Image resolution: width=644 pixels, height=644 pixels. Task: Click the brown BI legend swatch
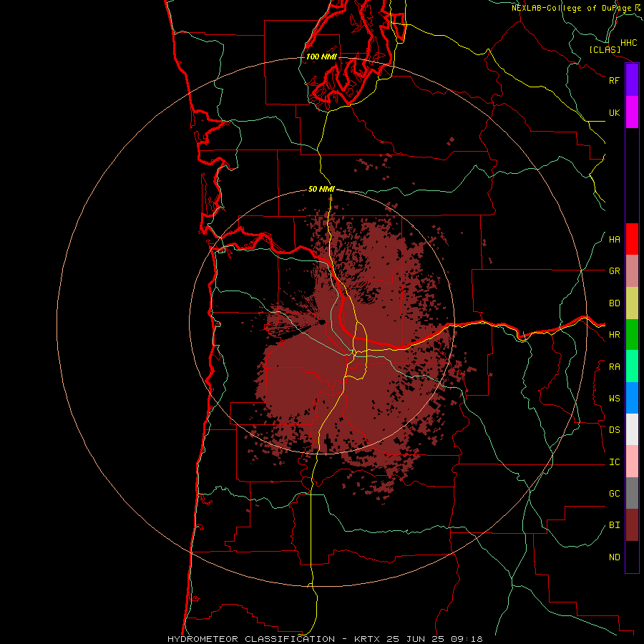[632, 525]
